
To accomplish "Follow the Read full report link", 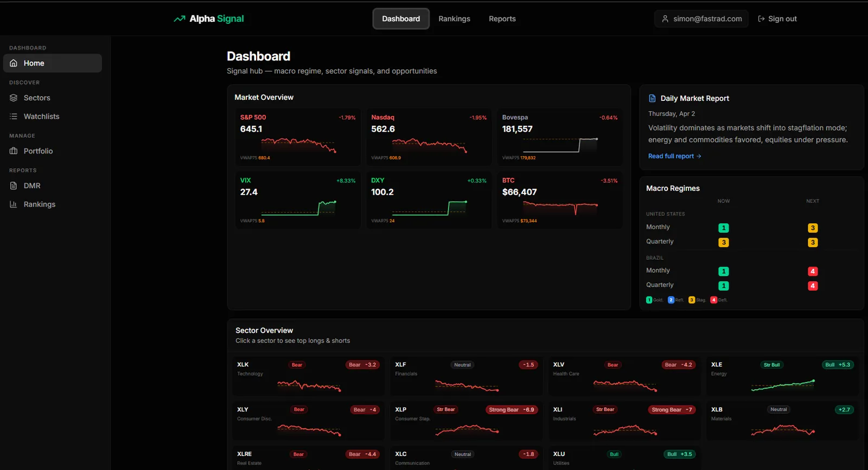I will click(x=674, y=156).
